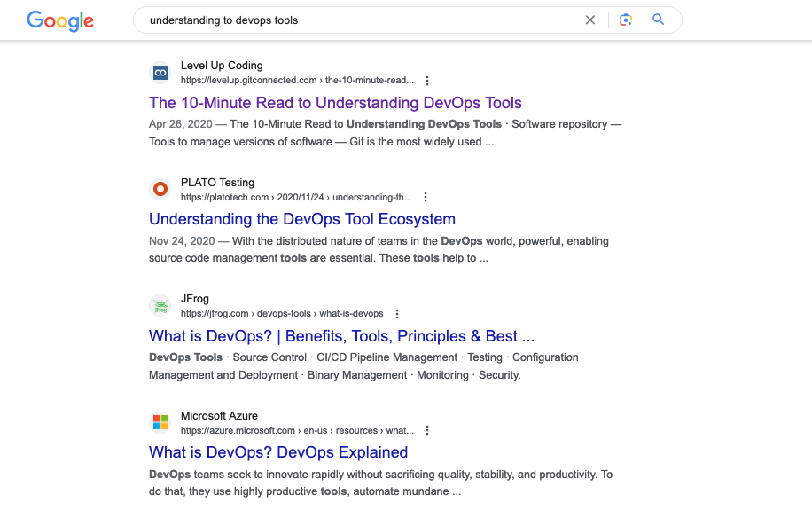Click the Microsoft Azure logo favicon
The width and height of the screenshot is (812, 518).
[x=160, y=422]
